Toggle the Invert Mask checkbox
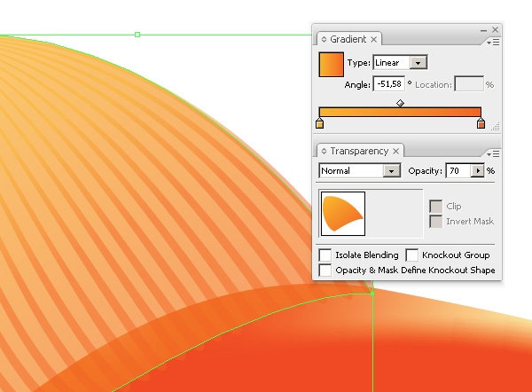 436,222
